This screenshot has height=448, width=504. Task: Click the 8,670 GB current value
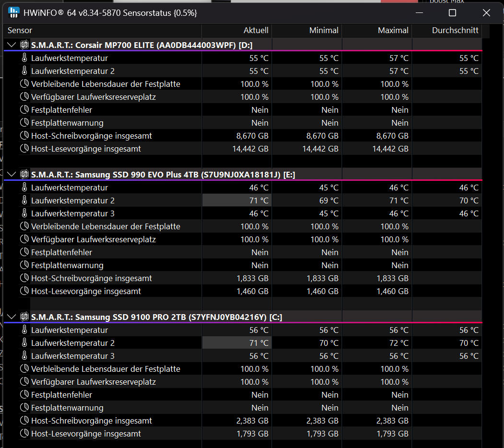(252, 136)
